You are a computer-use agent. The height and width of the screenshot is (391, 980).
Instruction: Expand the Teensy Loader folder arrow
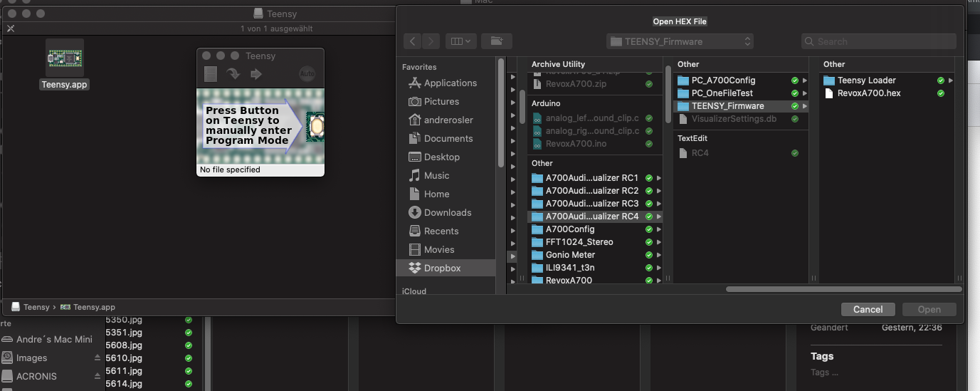pos(950,80)
